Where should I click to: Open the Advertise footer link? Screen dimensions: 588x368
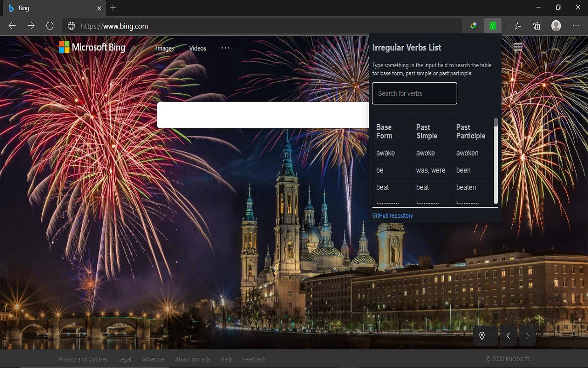pos(153,359)
